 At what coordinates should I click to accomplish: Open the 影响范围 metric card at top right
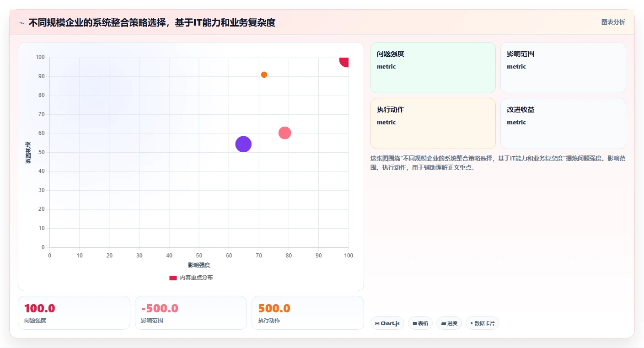563,68
